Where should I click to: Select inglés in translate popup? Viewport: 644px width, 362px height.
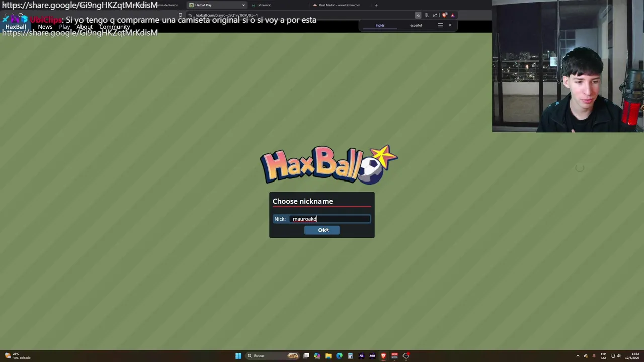[380, 25]
